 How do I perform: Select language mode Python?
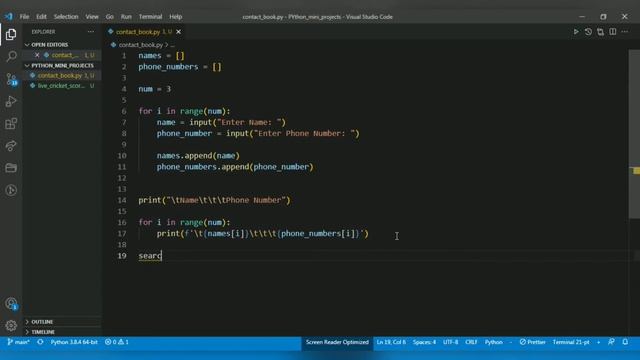click(x=493, y=342)
